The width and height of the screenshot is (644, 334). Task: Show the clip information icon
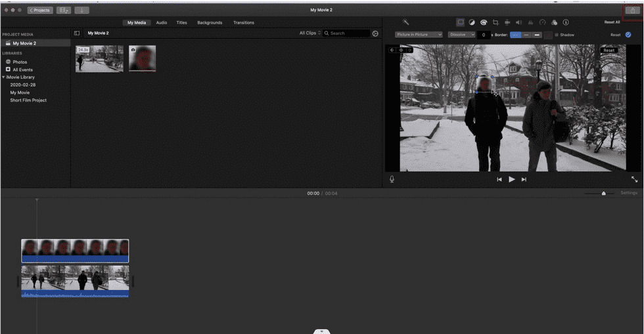point(566,22)
